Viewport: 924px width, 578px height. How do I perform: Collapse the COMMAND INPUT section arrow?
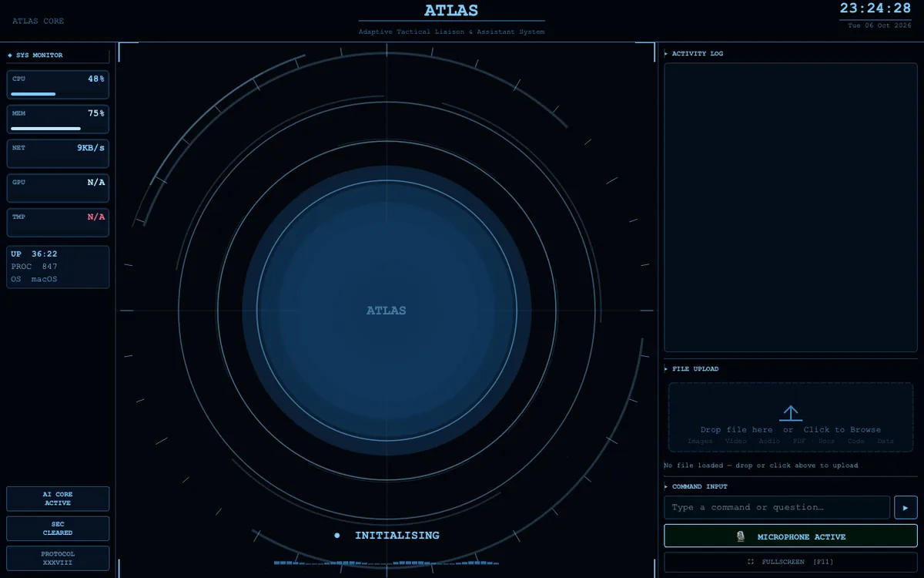pyautogui.click(x=666, y=487)
